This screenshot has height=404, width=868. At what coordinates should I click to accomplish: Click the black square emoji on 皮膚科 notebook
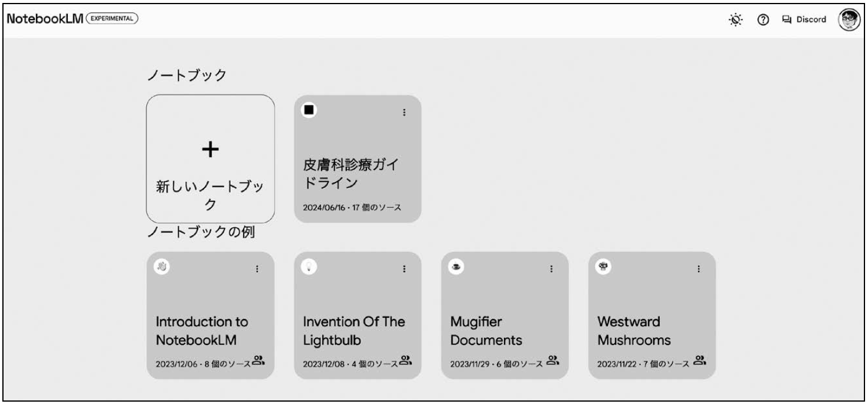[309, 110]
